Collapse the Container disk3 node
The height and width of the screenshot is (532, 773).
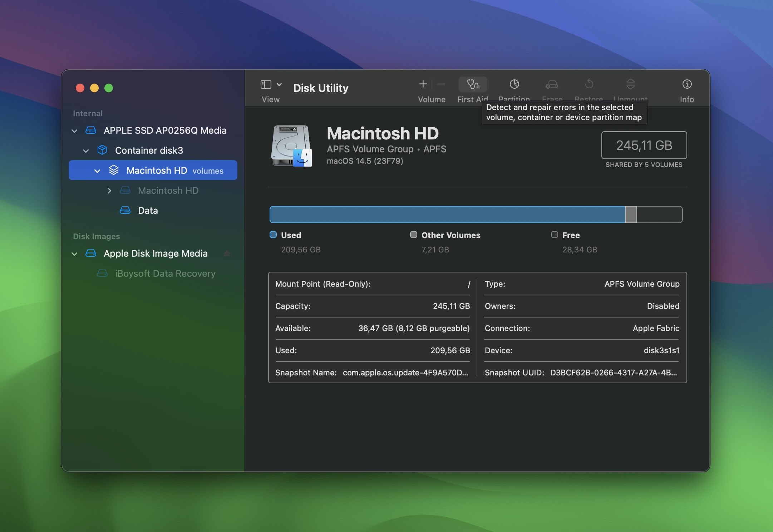click(86, 151)
